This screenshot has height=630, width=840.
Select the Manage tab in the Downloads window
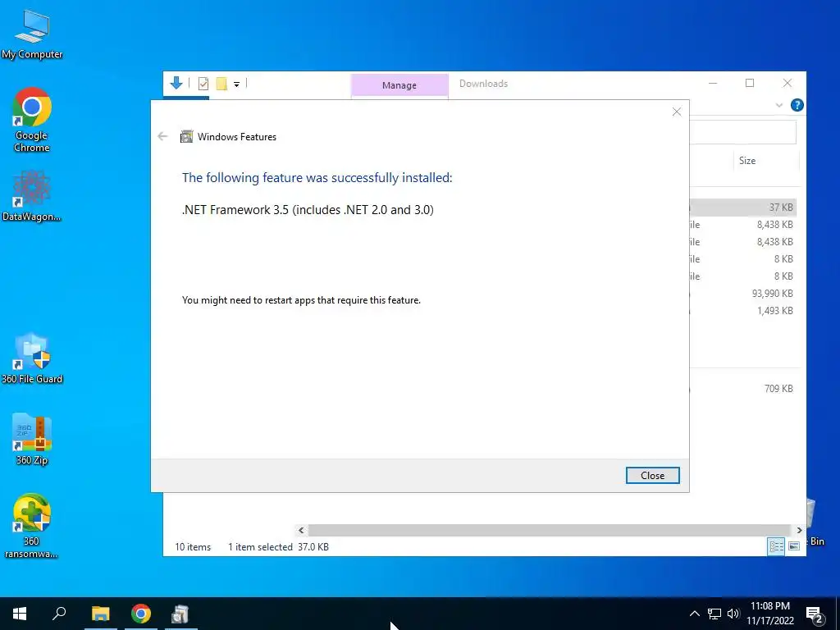point(399,85)
